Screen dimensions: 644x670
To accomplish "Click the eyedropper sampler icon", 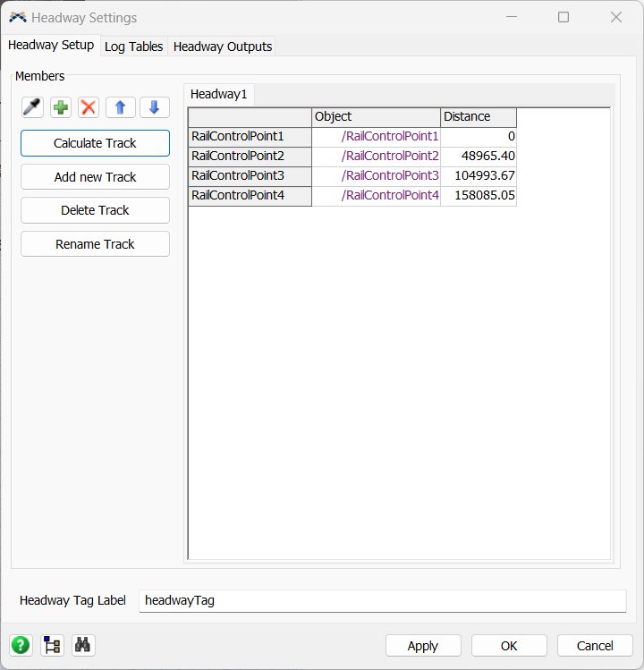I will (32, 107).
